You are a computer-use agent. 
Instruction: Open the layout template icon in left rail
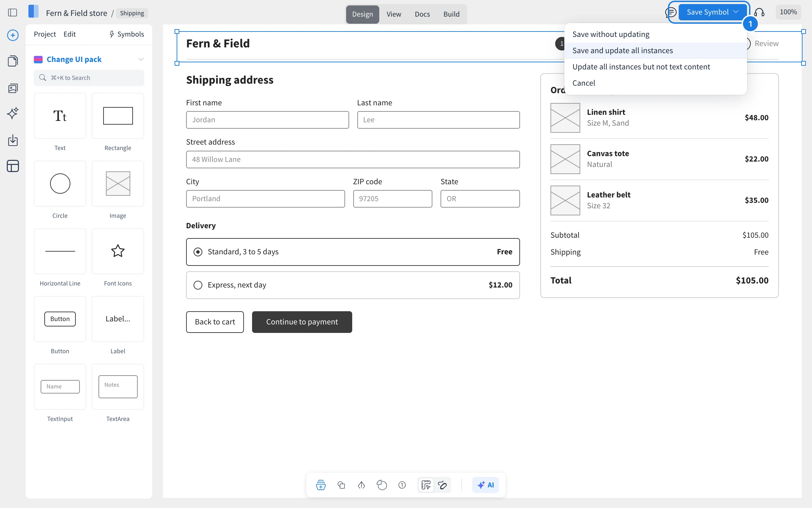pos(13,166)
